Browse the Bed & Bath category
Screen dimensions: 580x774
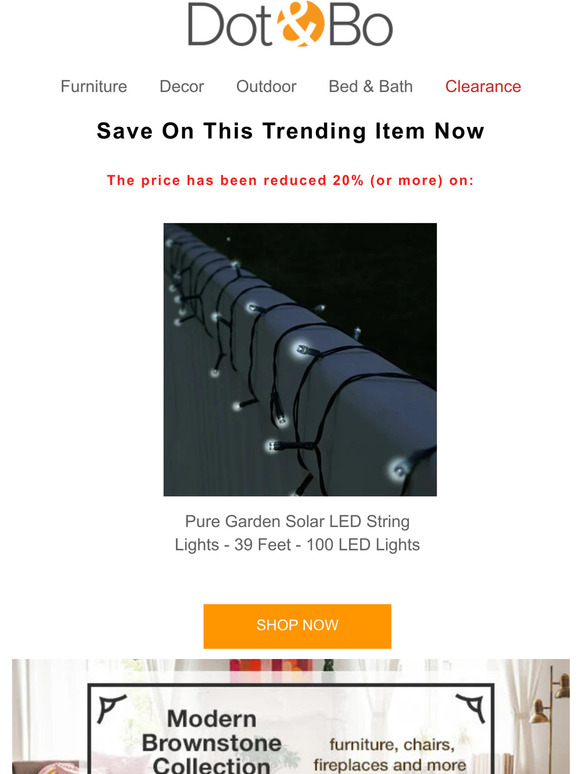[371, 86]
